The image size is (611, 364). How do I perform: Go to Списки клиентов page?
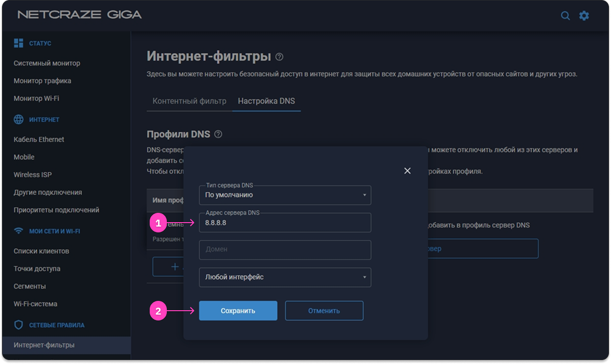click(x=41, y=251)
